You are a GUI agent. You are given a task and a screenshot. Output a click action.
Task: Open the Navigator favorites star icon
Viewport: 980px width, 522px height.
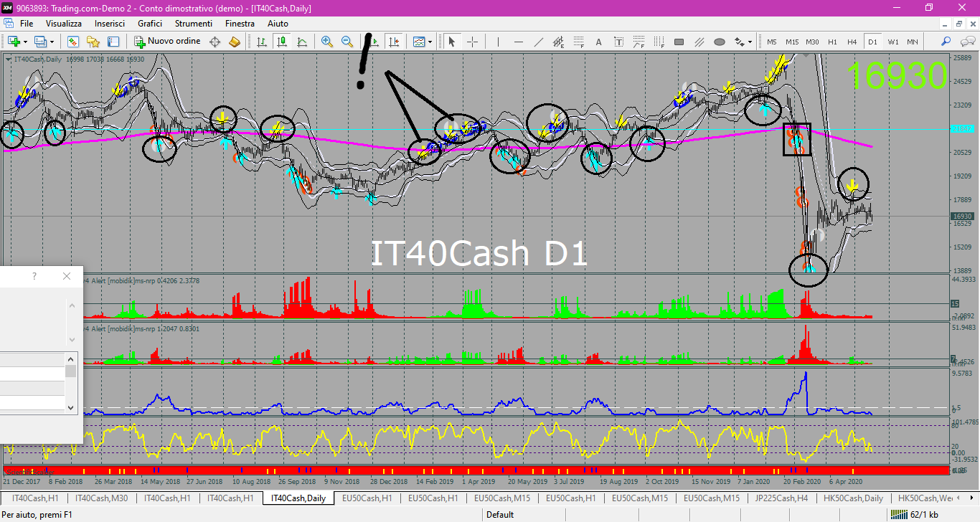click(93, 42)
